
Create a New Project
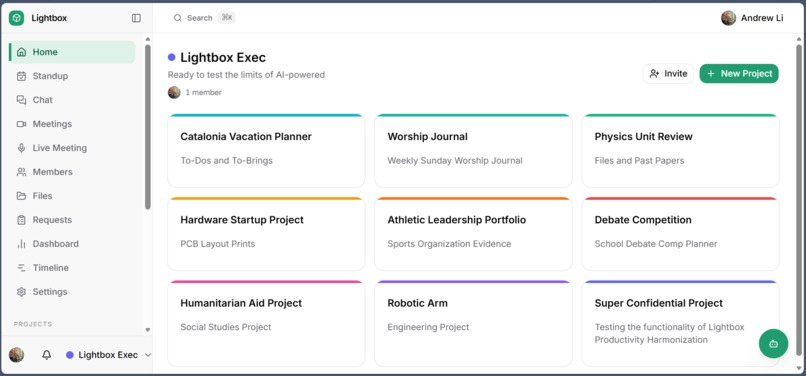click(739, 74)
